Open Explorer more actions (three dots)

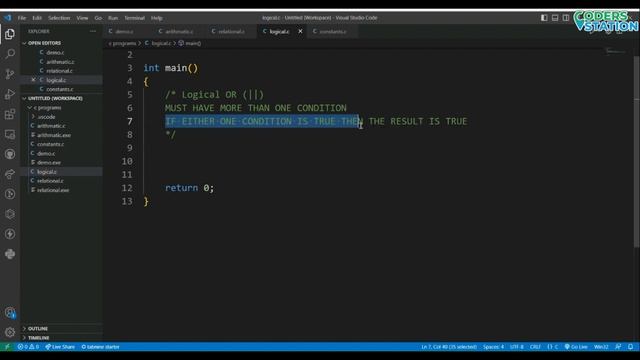tap(93, 31)
